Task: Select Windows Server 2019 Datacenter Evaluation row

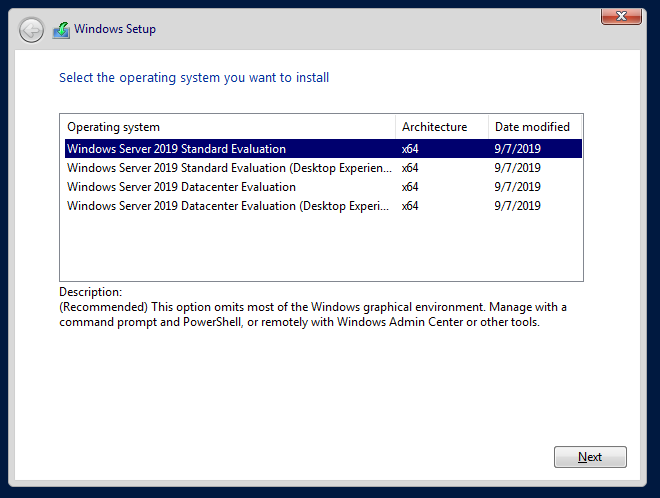Action: (323, 186)
